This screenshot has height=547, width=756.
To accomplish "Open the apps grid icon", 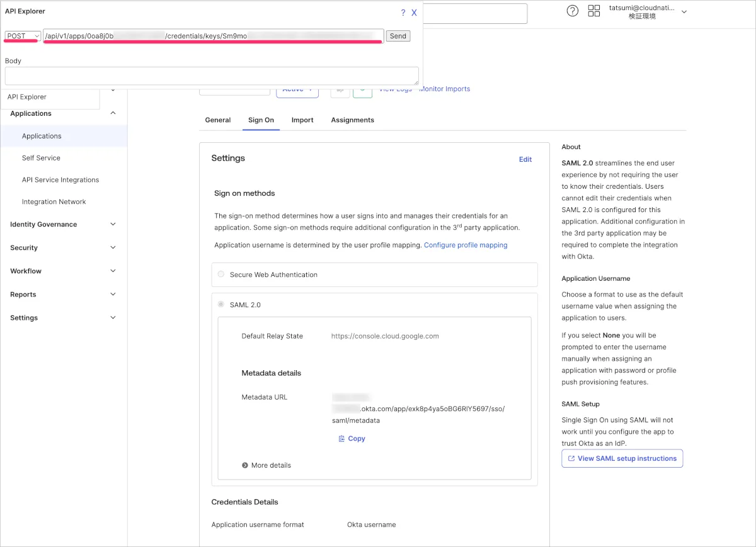I will tap(593, 11).
